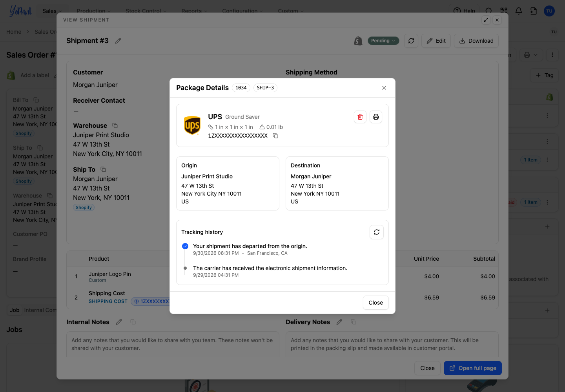Click the Close button in Package Details

(376, 303)
